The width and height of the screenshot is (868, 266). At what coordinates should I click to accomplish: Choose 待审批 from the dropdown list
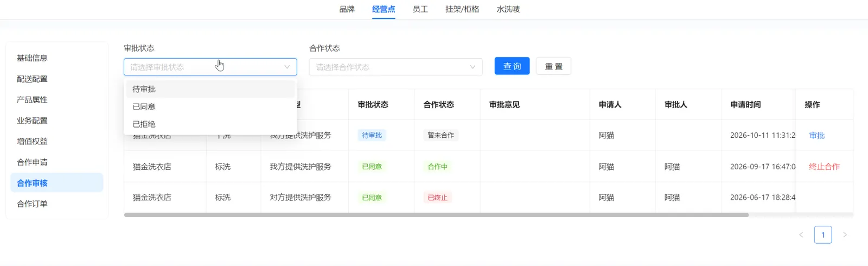click(x=210, y=89)
